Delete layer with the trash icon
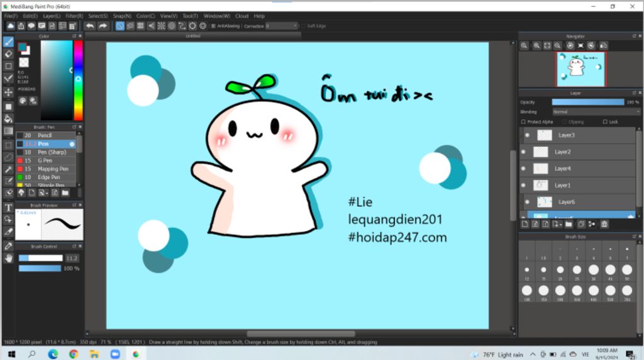644x360 pixels. click(604, 224)
